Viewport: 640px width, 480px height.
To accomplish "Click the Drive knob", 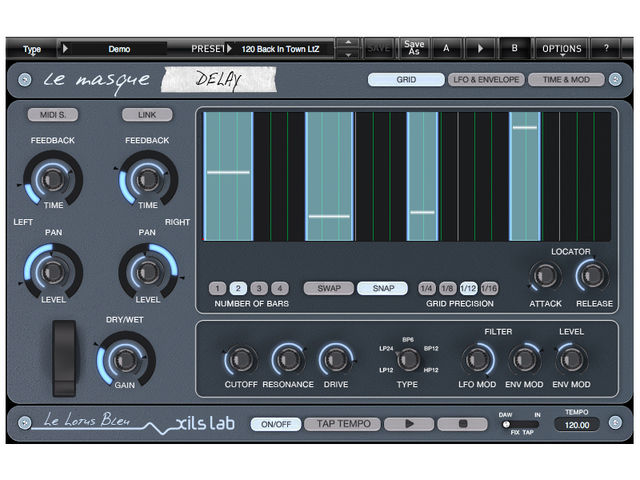I will [336, 360].
